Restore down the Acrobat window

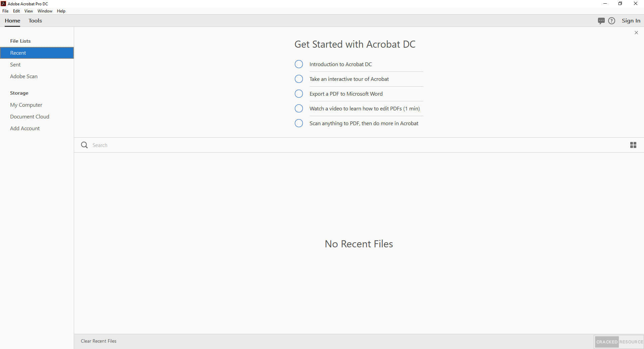coord(620,4)
